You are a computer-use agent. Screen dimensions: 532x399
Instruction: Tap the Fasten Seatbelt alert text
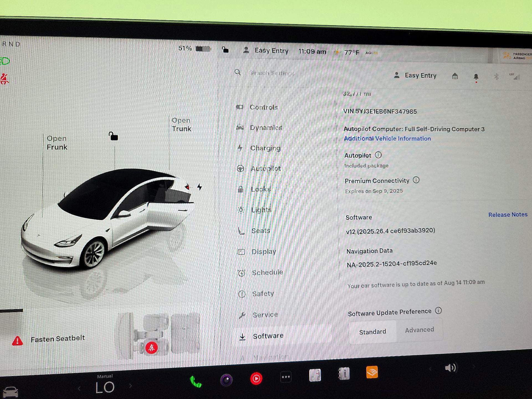coord(58,339)
